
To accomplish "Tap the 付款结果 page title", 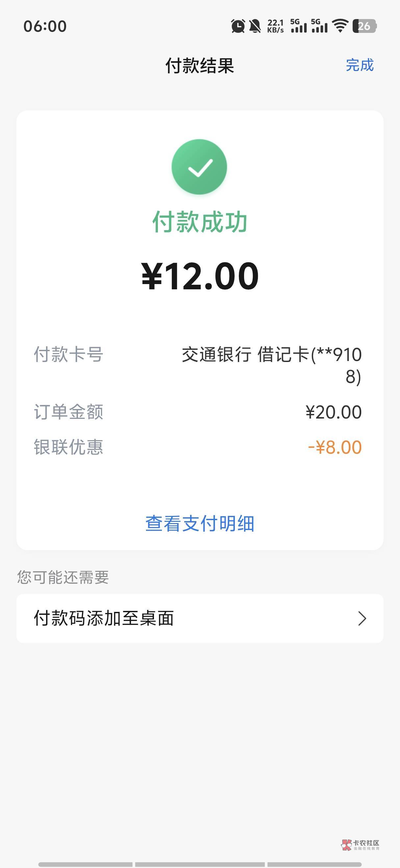I will pyautogui.click(x=199, y=65).
